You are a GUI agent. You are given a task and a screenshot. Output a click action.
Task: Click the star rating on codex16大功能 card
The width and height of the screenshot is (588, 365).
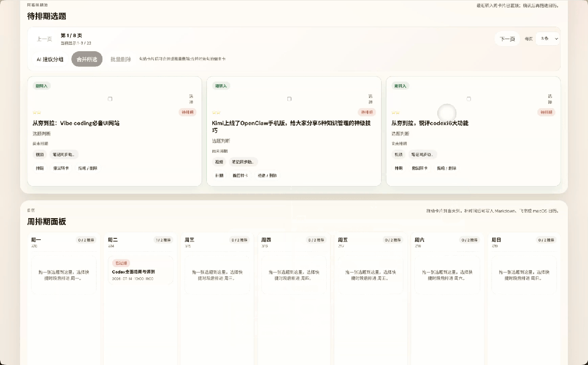coord(396,113)
